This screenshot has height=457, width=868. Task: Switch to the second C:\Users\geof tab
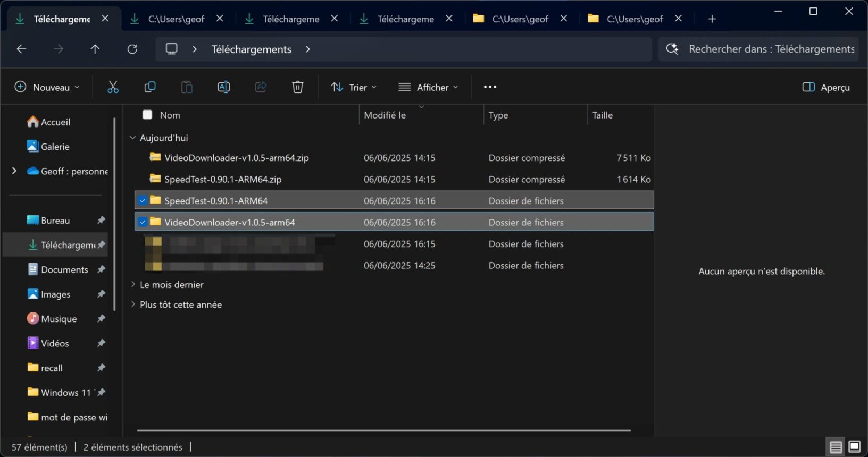point(520,19)
